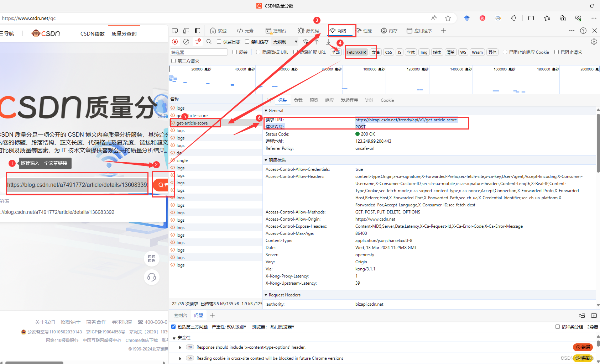Click the export HAR download arrow
Image resolution: width=600 pixels, height=364 pixels.
tap(328, 42)
